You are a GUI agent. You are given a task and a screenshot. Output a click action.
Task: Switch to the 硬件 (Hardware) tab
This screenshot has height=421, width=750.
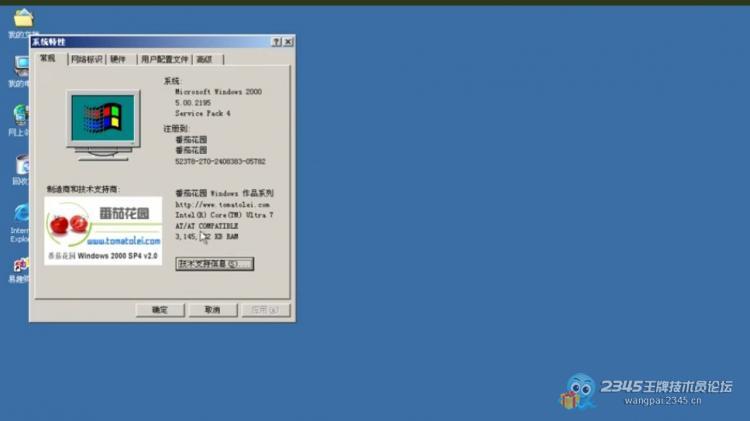(x=118, y=59)
